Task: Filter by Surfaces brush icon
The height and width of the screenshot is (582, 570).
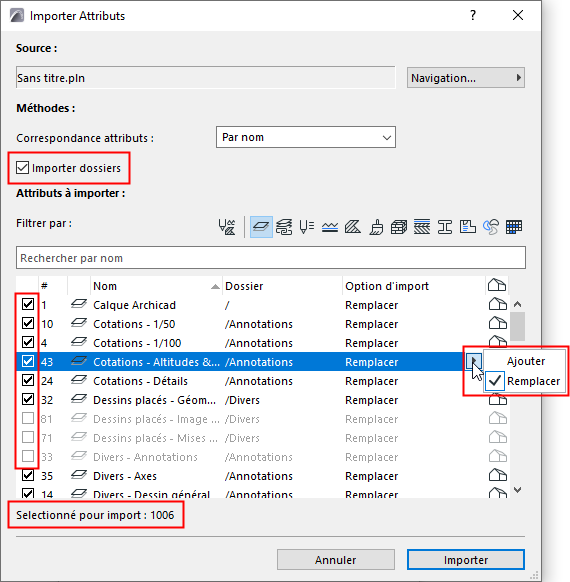Action: [376, 227]
